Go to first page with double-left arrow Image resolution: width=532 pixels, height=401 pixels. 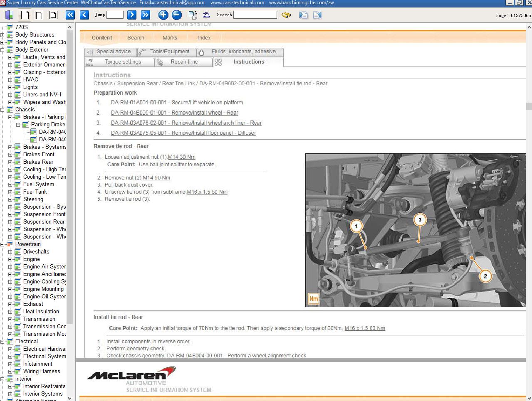coord(70,15)
